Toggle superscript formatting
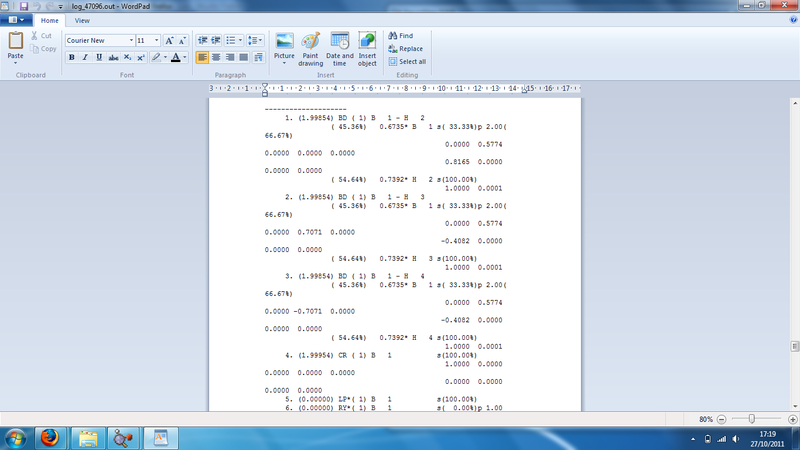The image size is (800, 450). click(x=141, y=57)
